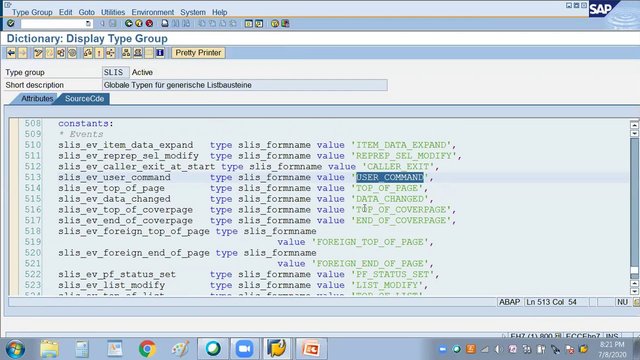Click the green Enter checkmark icon
The height and width of the screenshot is (360, 640).
pyautogui.click(x=11, y=23)
